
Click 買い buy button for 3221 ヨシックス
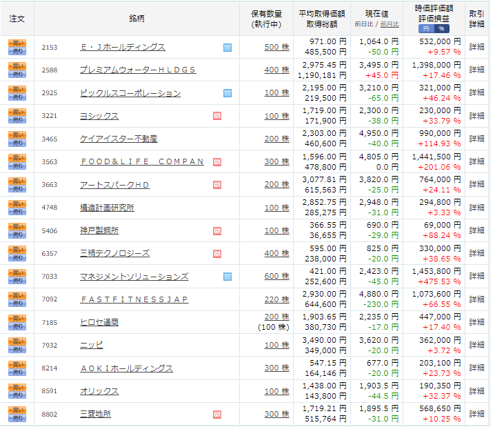17,112
